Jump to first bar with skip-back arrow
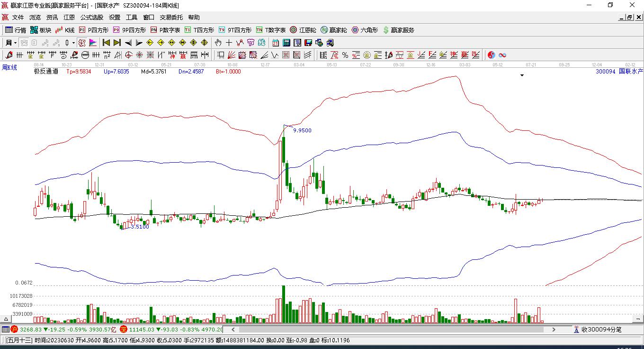The image size is (644, 349). 106,43
